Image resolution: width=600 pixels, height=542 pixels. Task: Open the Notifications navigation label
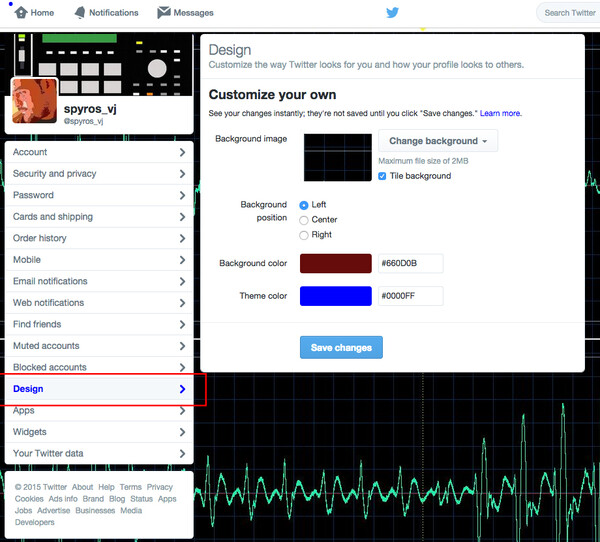[114, 13]
